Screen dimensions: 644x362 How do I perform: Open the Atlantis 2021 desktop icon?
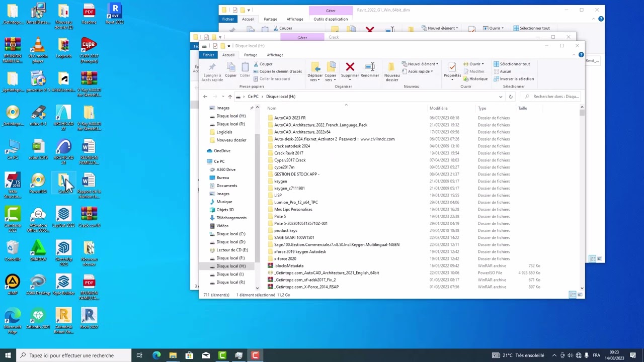coord(38,319)
